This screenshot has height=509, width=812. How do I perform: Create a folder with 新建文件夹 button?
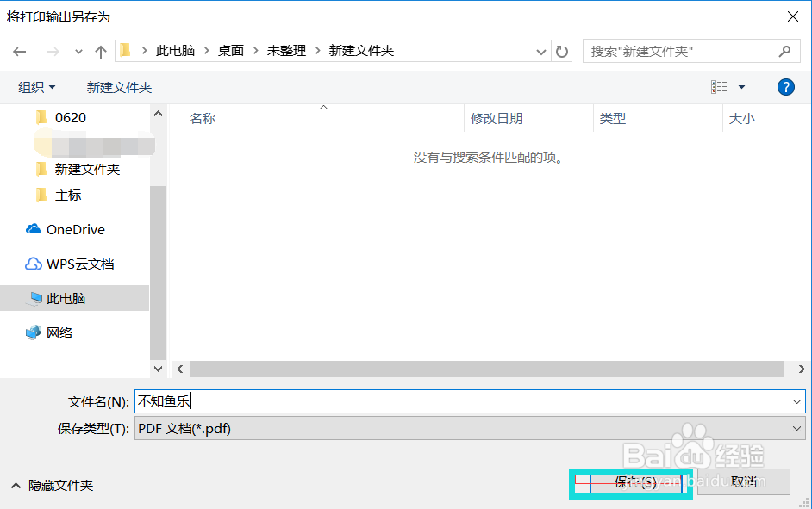119,86
